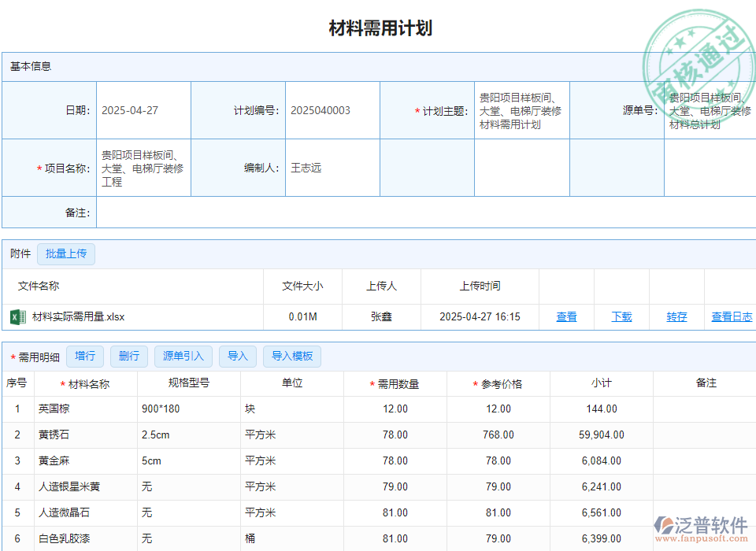Screen dimensions: 756x551
Task: Click 导入模板 to download import template
Action: pyautogui.click(x=293, y=357)
